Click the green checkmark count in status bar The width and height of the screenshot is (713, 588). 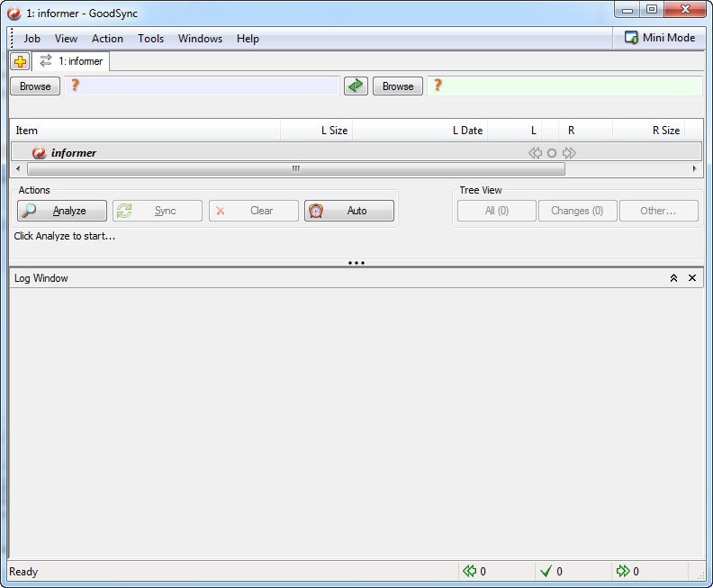click(x=551, y=571)
